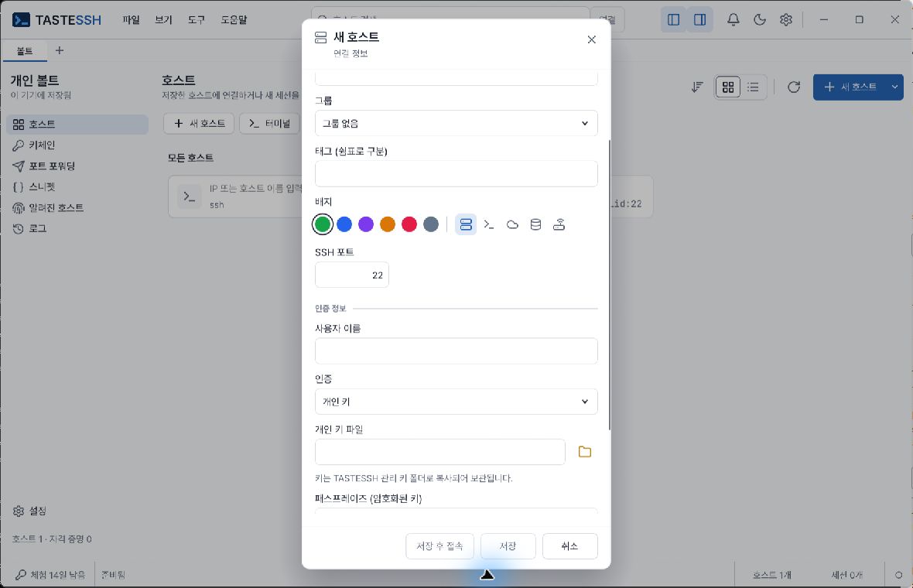The width and height of the screenshot is (913, 588).
Task: Open 스니펫 in the sidebar
Action: 77,187
